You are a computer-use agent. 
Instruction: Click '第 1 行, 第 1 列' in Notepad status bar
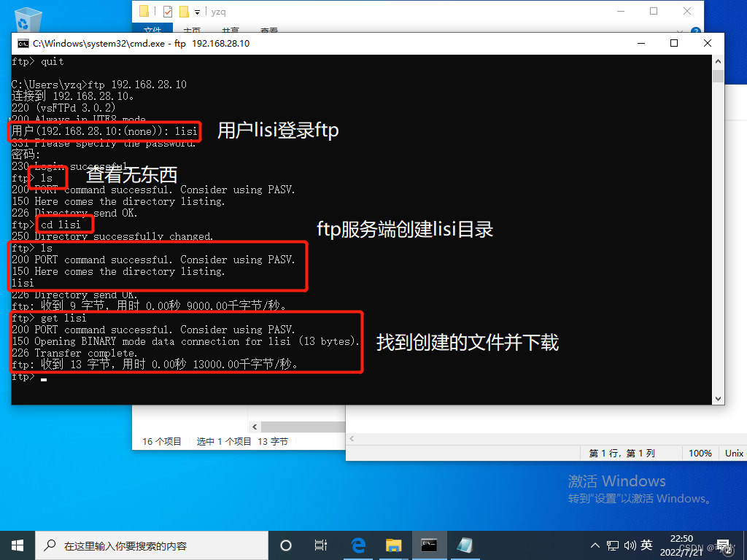point(622,453)
